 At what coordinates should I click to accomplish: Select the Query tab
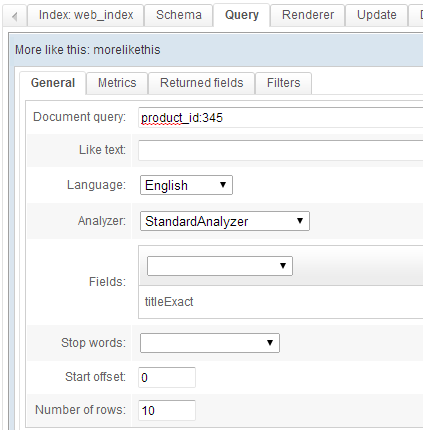coord(242,15)
